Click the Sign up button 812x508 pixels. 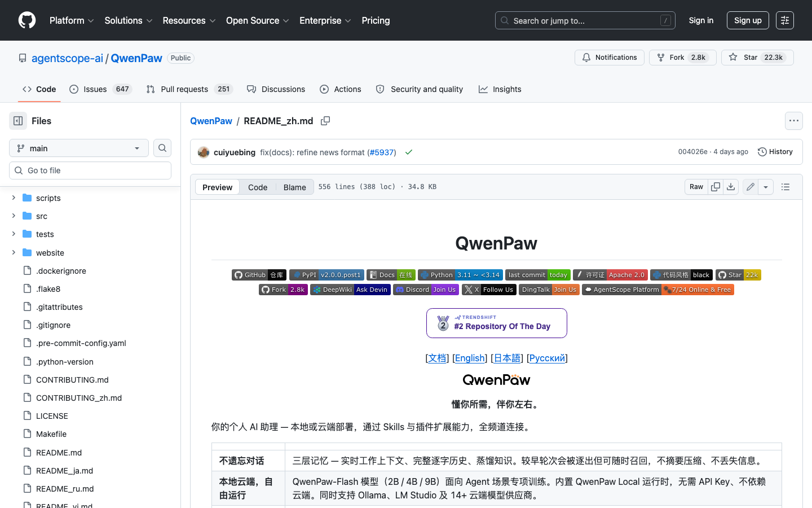pos(748,20)
